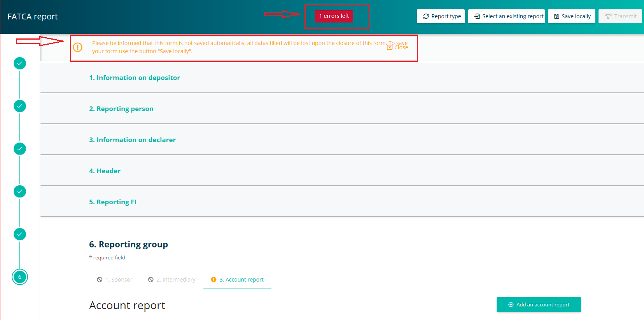This screenshot has height=320, width=644.
Task: Click the disk icon on Save locally
Action: [556, 16]
